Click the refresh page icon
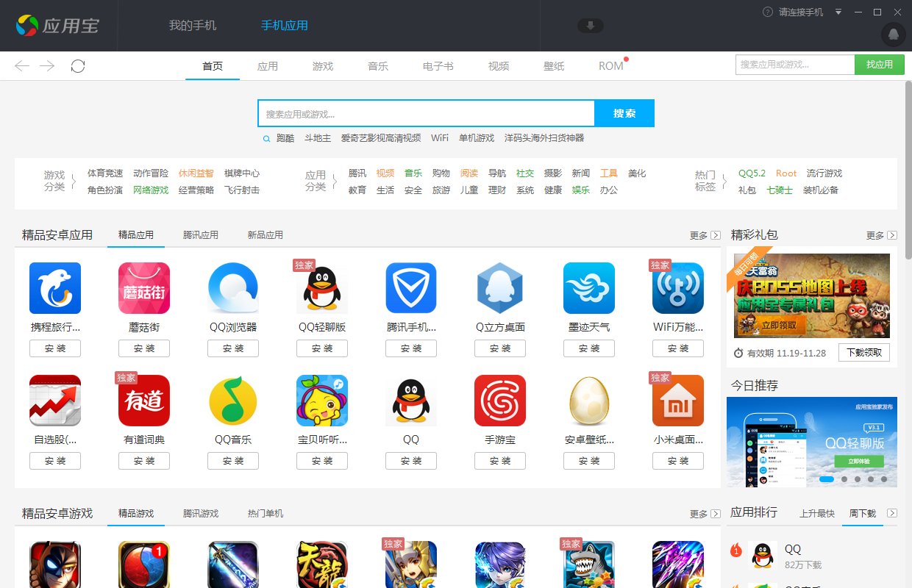Viewport: 912px width, 588px height. [78, 66]
